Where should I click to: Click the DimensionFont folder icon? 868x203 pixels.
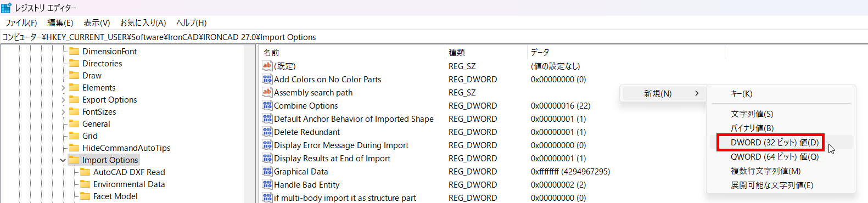pos(74,51)
